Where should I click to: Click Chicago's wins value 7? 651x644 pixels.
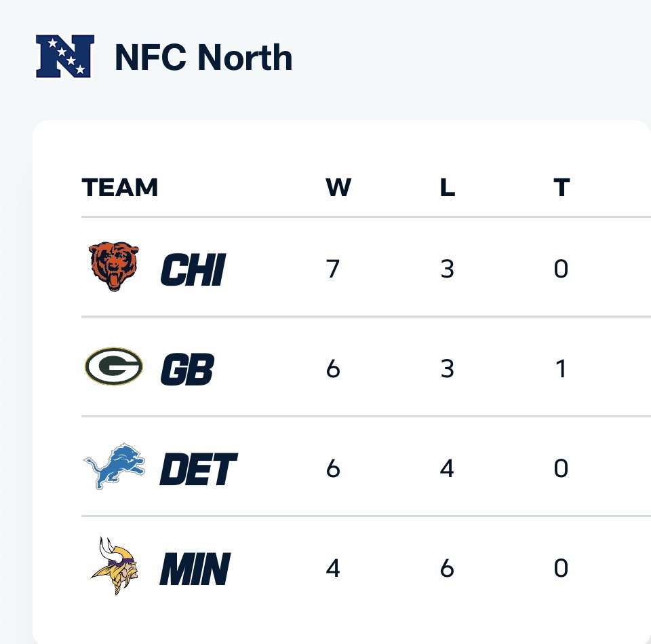333,269
